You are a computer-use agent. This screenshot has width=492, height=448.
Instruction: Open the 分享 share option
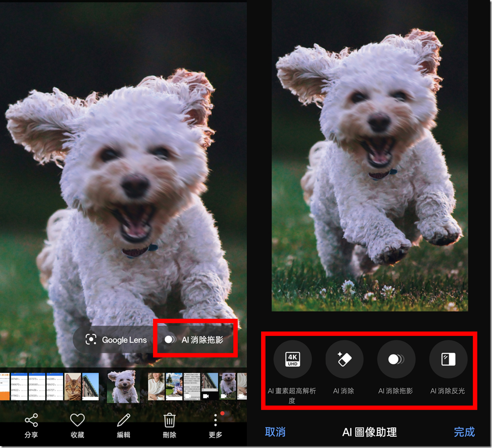31,425
